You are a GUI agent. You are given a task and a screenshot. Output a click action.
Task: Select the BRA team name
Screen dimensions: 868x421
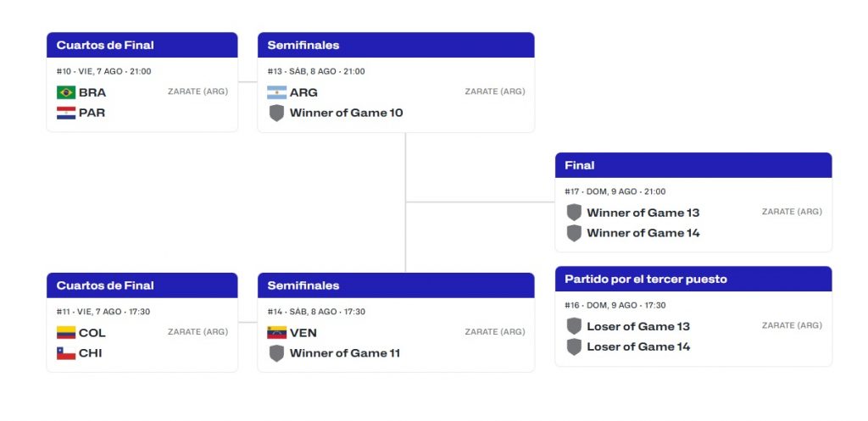(x=92, y=92)
